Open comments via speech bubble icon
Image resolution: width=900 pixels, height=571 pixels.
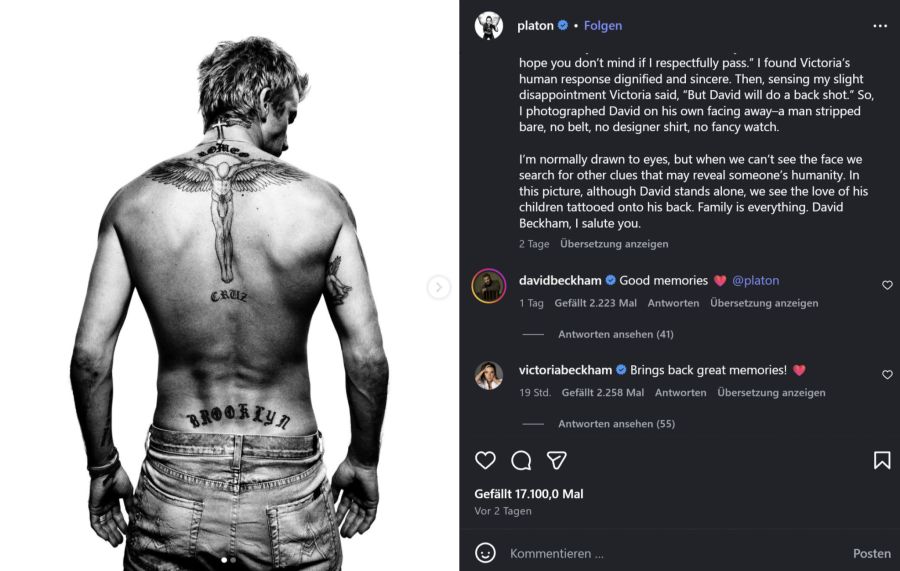point(521,460)
